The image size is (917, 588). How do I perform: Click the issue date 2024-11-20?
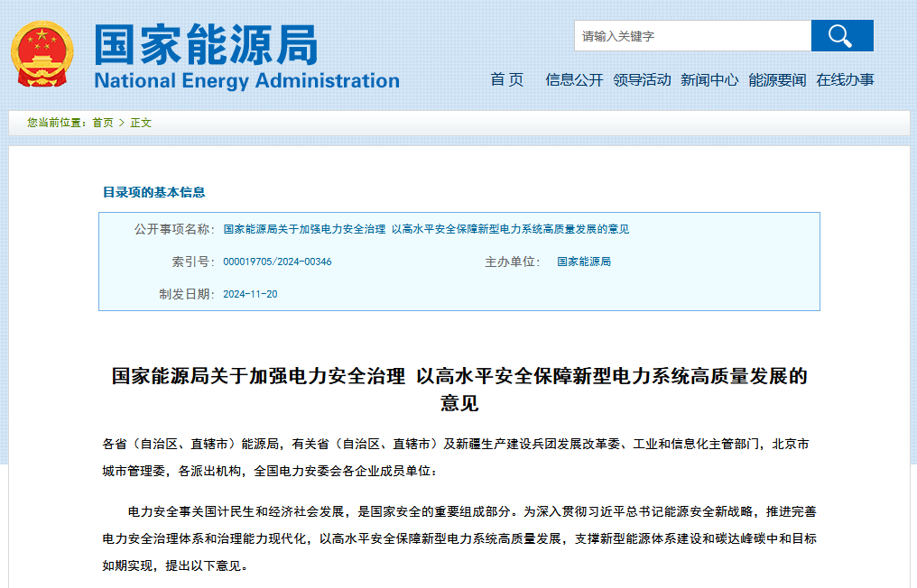coord(250,294)
